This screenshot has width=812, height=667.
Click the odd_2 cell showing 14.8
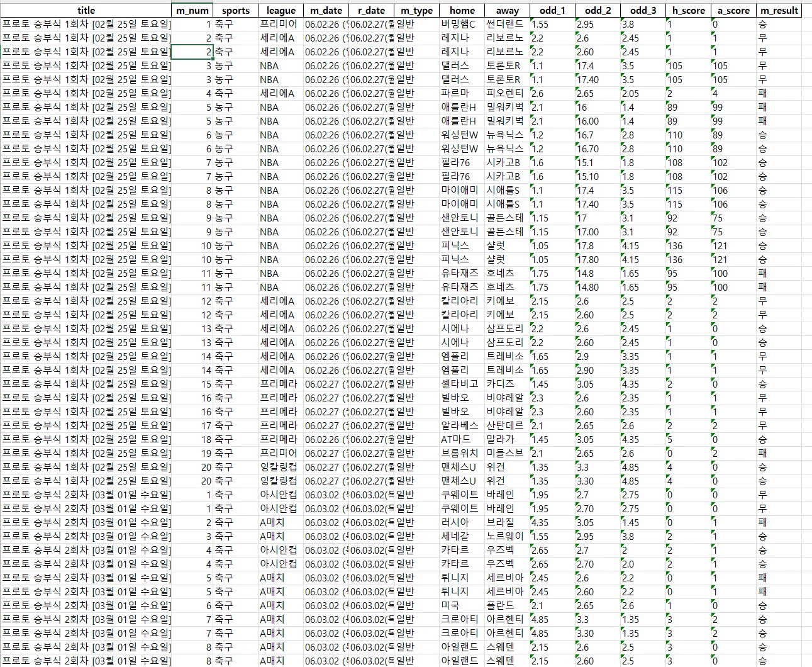pyautogui.click(x=598, y=273)
